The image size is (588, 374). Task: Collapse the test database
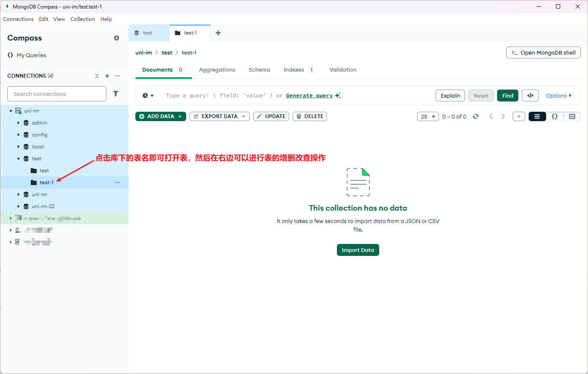pyautogui.click(x=18, y=159)
